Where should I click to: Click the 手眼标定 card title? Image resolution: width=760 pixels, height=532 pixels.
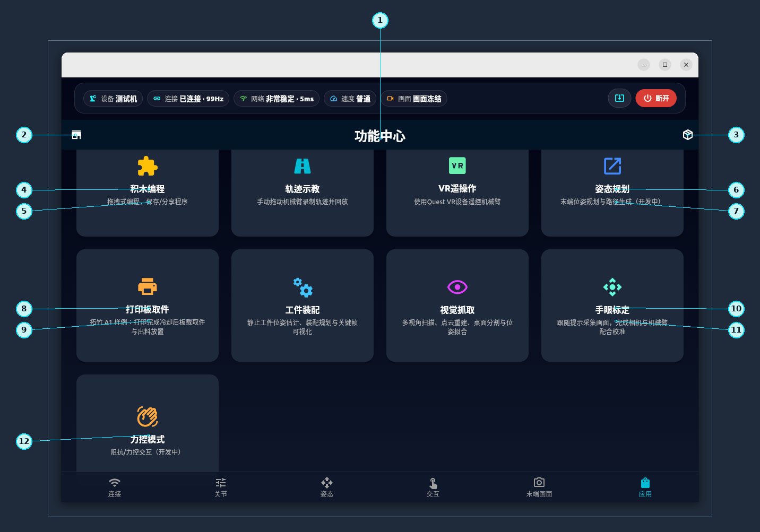(612, 310)
